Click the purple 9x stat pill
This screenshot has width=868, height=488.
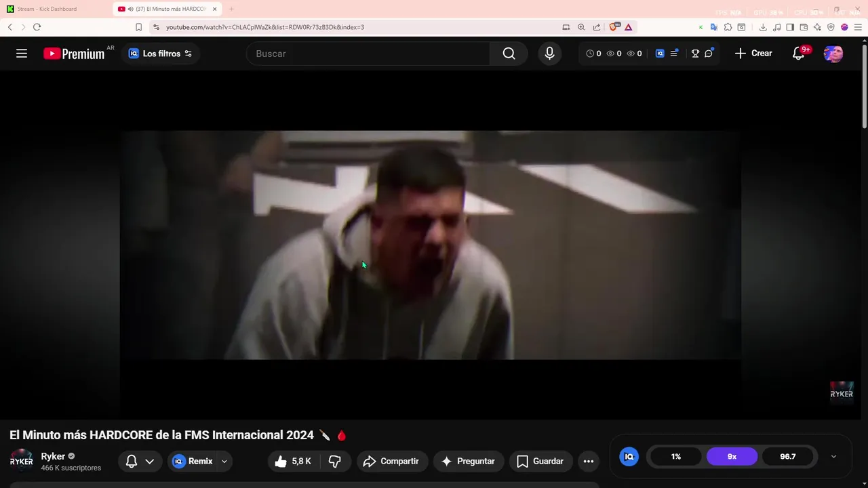tap(732, 456)
